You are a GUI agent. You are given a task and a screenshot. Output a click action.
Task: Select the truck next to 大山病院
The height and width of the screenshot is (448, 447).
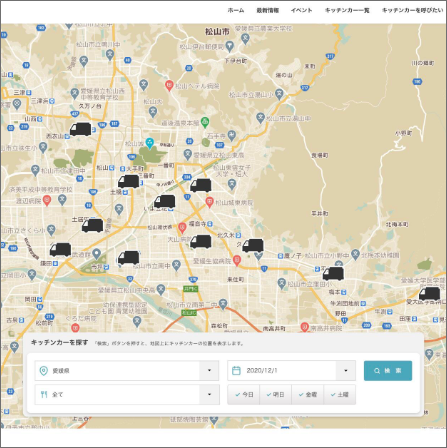201,242
